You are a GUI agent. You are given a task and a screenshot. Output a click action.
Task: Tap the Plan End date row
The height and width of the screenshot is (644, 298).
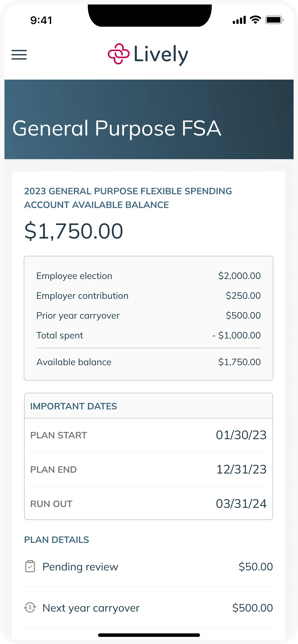coord(148,469)
